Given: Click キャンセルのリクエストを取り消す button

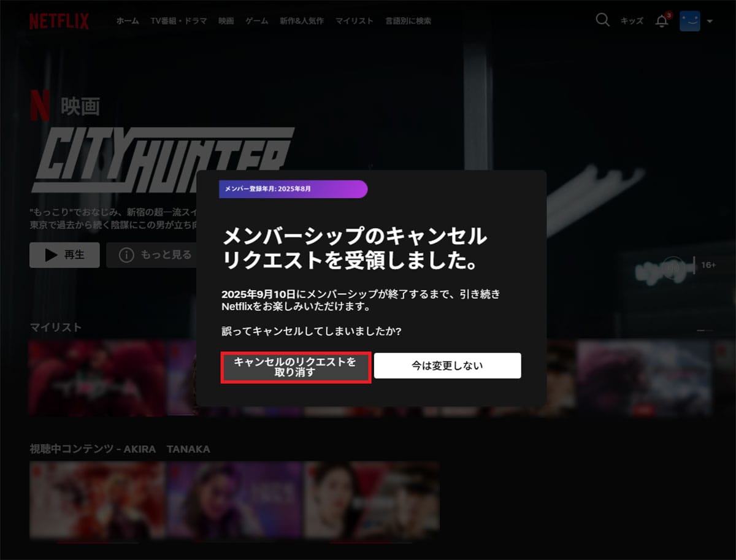Looking at the screenshot, I should [296, 367].
